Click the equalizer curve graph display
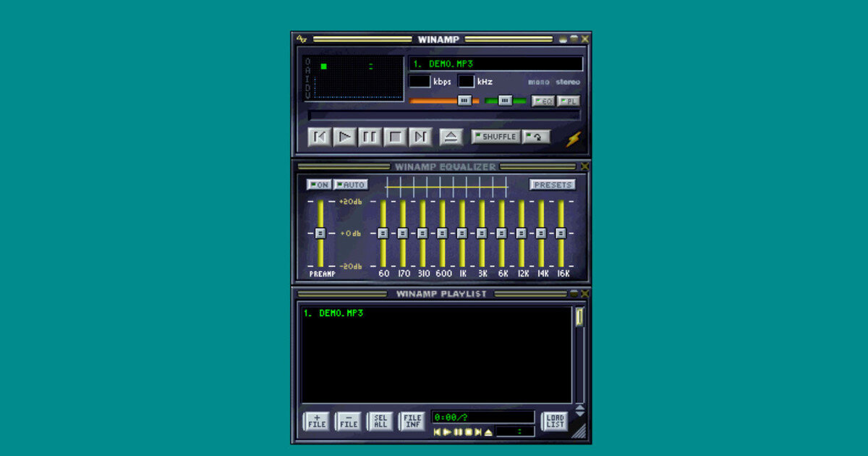Viewport: 868px width, 456px height. click(446, 187)
